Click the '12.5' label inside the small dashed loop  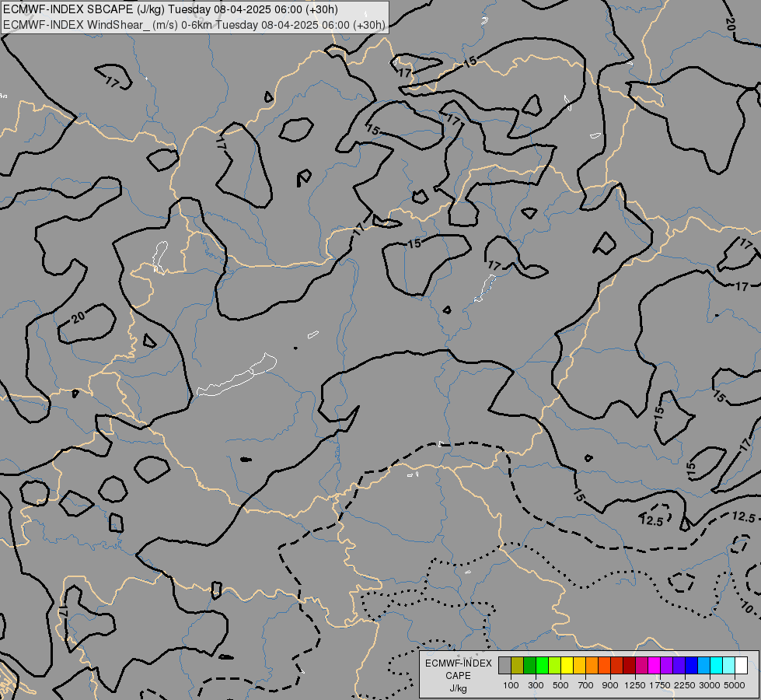tap(651, 521)
